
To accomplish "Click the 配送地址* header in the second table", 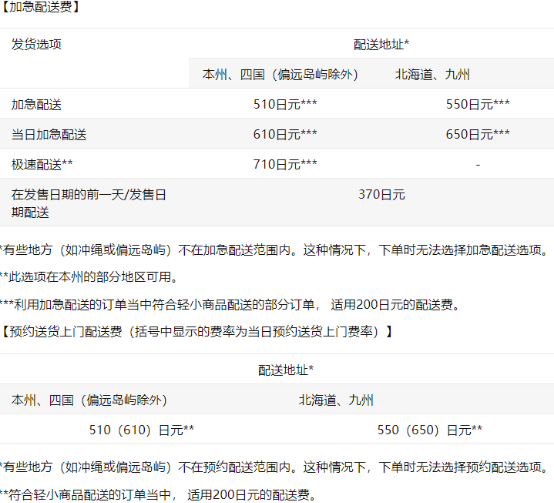I will click(x=286, y=370).
